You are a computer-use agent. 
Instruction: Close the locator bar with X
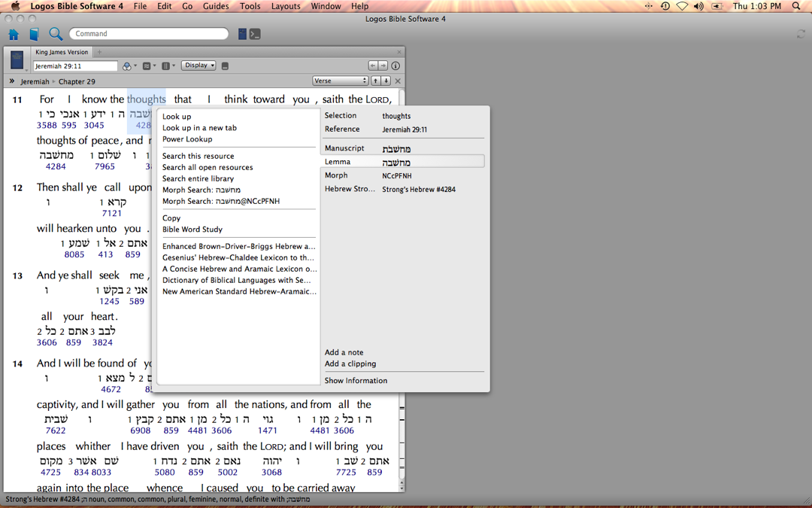coord(398,81)
